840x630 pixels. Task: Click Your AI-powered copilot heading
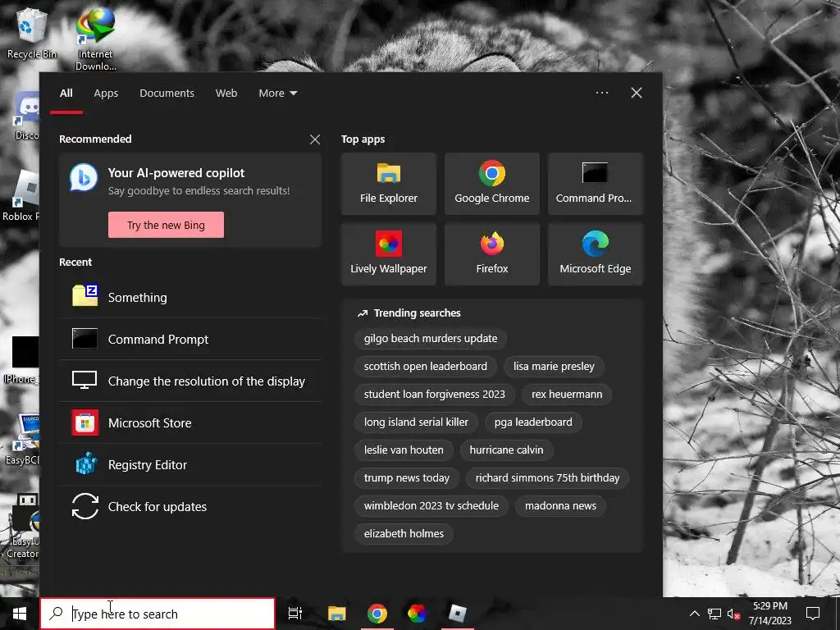point(176,173)
